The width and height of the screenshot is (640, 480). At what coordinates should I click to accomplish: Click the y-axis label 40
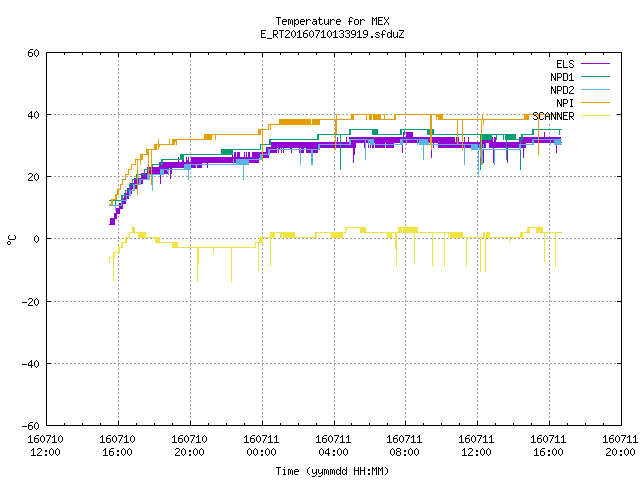point(33,115)
